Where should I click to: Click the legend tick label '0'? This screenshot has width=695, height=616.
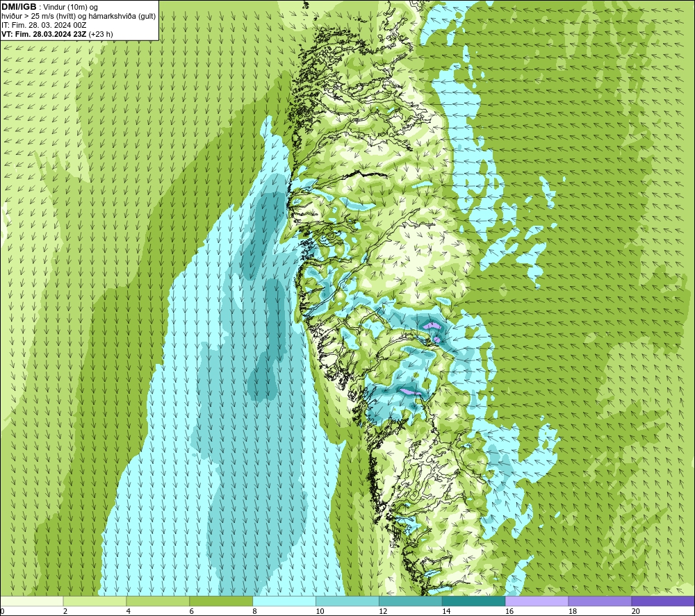tap(2, 612)
